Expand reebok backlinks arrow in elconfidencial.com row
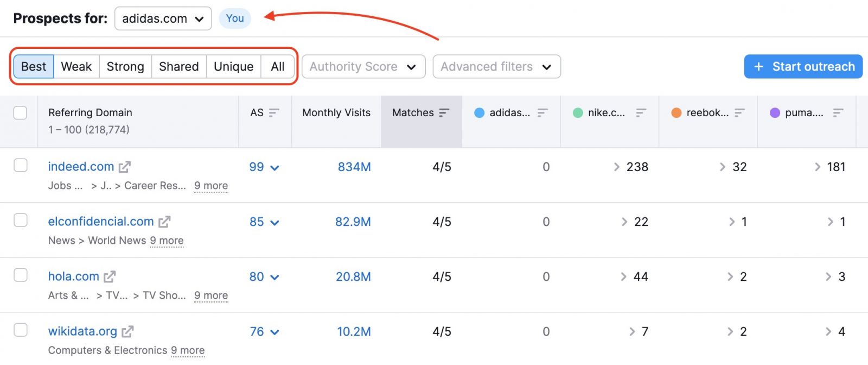868x365 pixels. coord(732,222)
